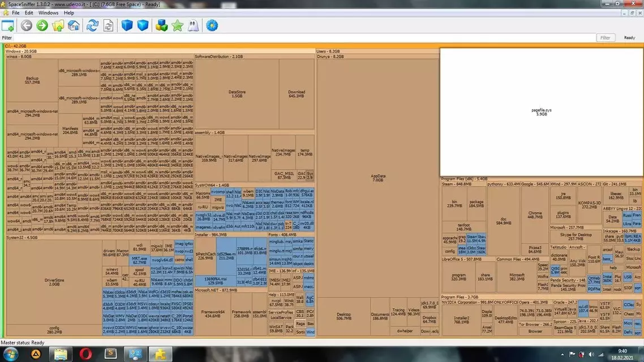Click the green star toolbar icon
644x362 pixels.
(178, 25)
